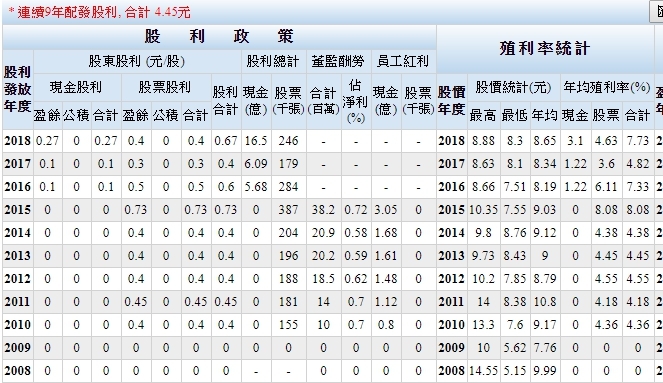Select the 2018 cash total value 16.5
Screen dimensions: 663x383
(x=255, y=141)
